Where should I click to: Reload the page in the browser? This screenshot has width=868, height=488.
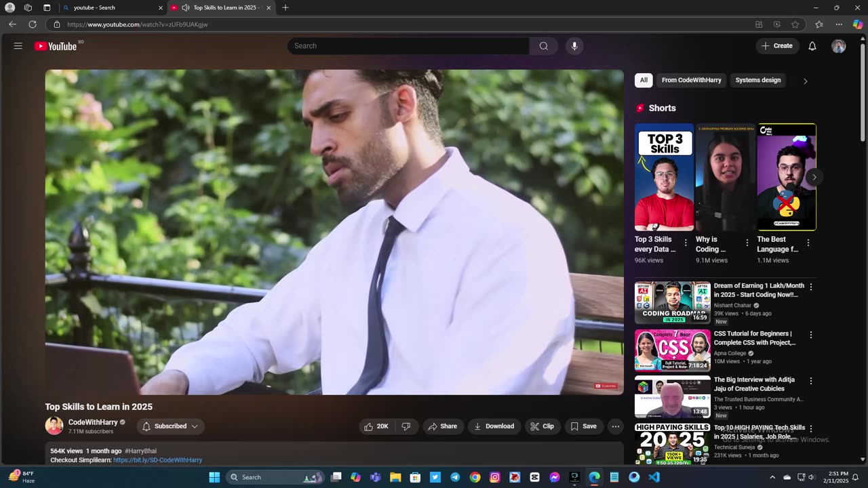pos(32,24)
